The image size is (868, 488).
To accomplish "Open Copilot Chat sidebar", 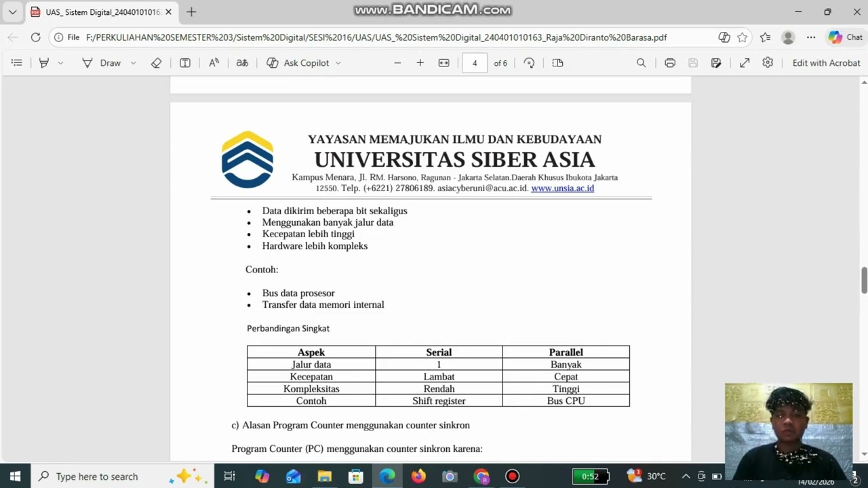I will coord(846,37).
